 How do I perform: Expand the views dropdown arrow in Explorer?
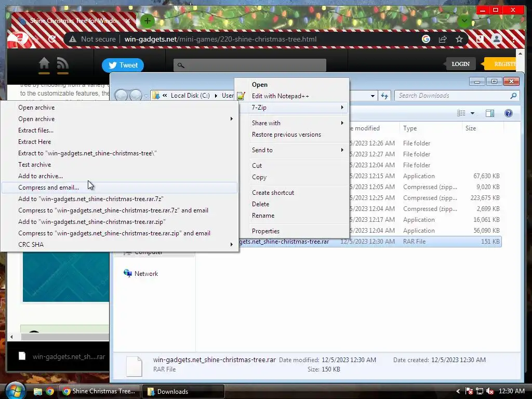pyautogui.click(x=472, y=113)
